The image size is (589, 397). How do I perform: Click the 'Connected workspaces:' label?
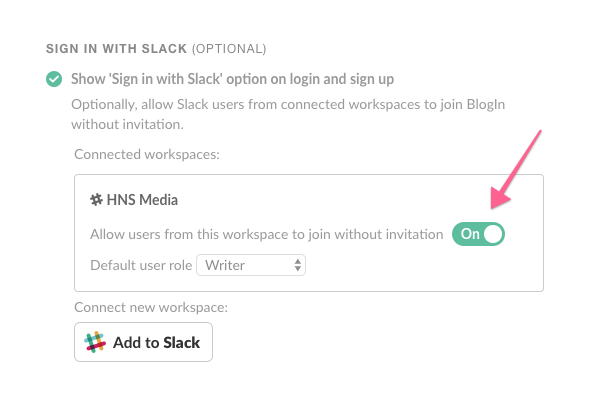coord(147,154)
